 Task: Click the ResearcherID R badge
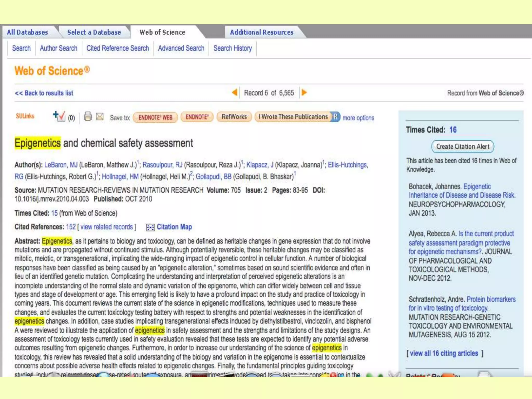click(x=335, y=117)
